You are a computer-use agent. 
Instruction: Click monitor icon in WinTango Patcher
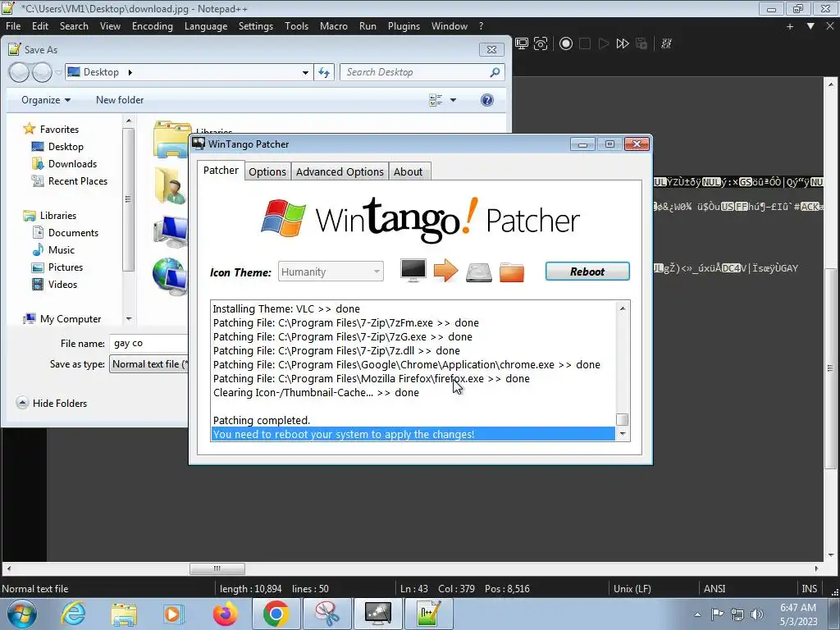click(413, 270)
